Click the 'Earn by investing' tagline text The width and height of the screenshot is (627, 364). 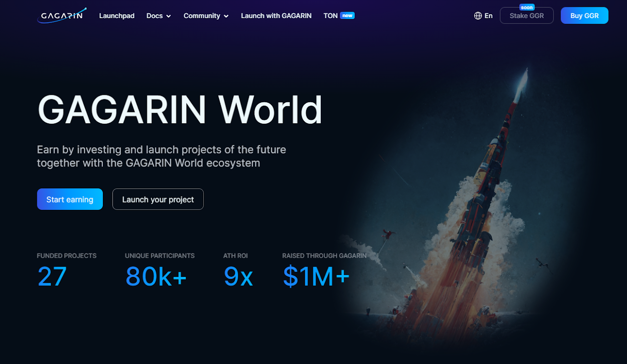[x=162, y=156]
